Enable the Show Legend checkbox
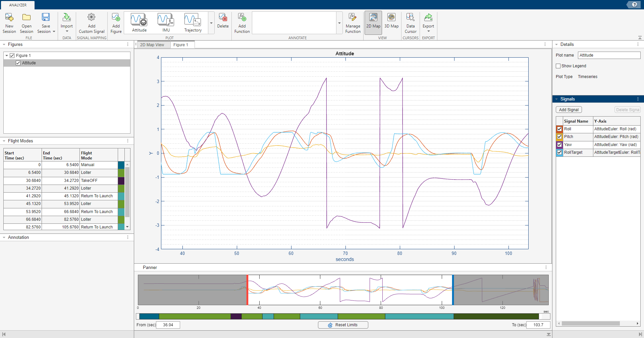Screen dimensions: 644x338 (558, 66)
